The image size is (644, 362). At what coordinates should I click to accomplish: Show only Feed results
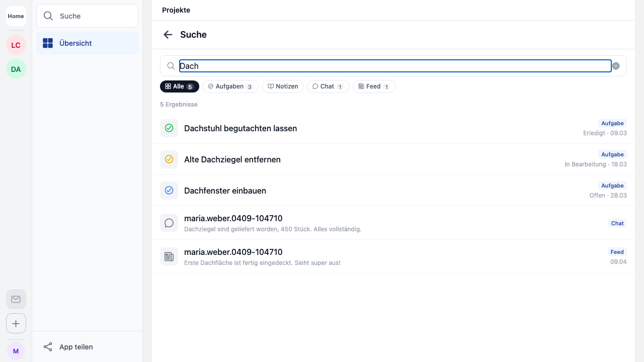tap(374, 86)
